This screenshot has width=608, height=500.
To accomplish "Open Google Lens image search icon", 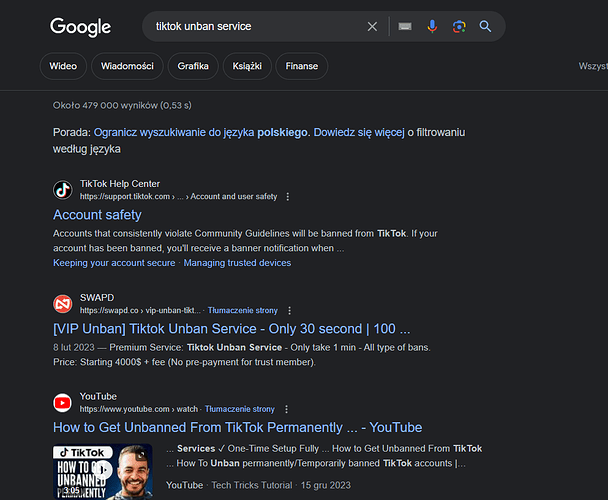I will point(459,26).
